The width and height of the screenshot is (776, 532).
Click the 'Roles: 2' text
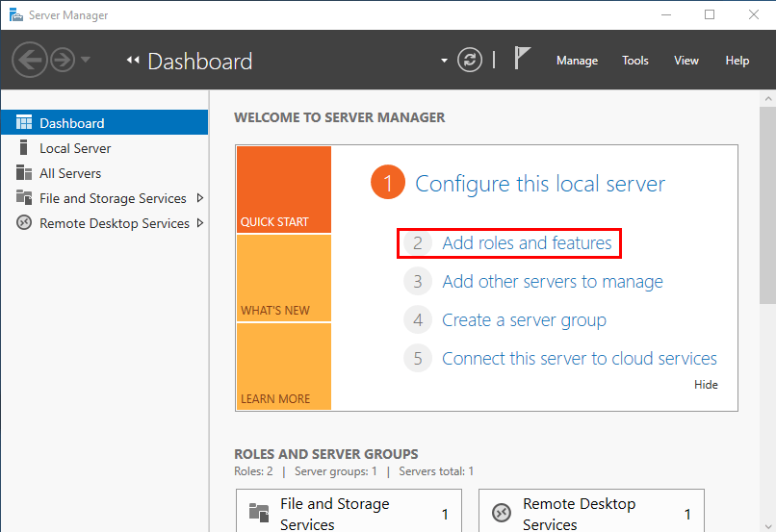point(253,471)
